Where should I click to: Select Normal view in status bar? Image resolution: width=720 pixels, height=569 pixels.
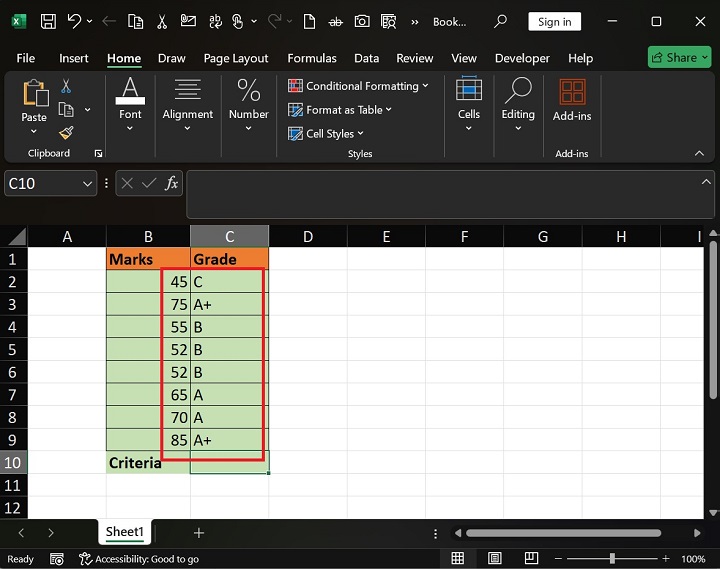(x=457, y=559)
